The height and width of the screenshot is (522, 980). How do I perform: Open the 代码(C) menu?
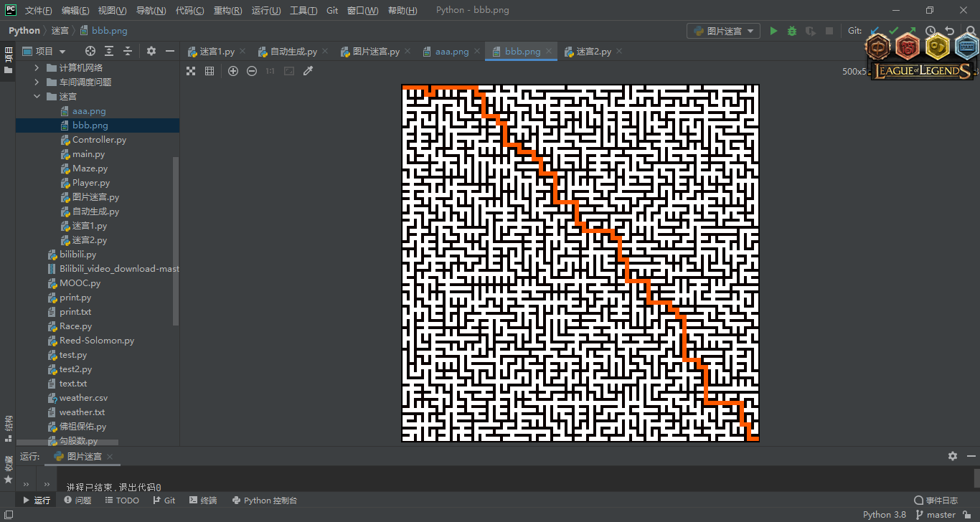coord(189,11)
